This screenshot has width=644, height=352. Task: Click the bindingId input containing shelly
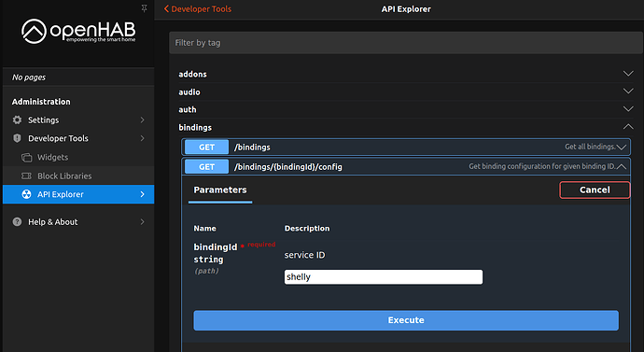pos(384,276)
